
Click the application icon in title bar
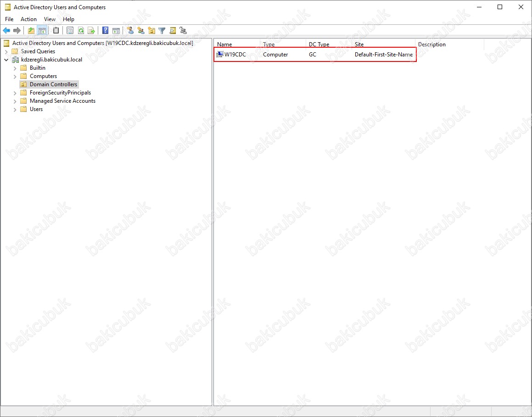(x=7, y=7)
